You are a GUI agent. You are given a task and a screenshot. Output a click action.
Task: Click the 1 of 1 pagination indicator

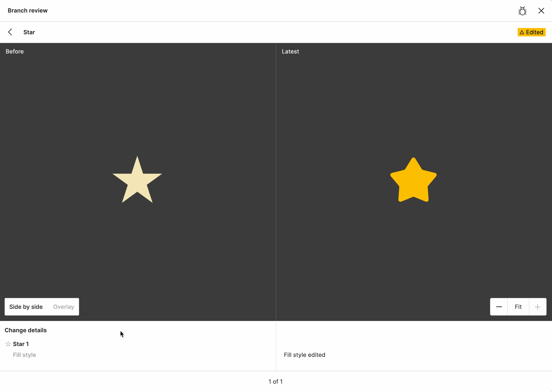[276, 381]
